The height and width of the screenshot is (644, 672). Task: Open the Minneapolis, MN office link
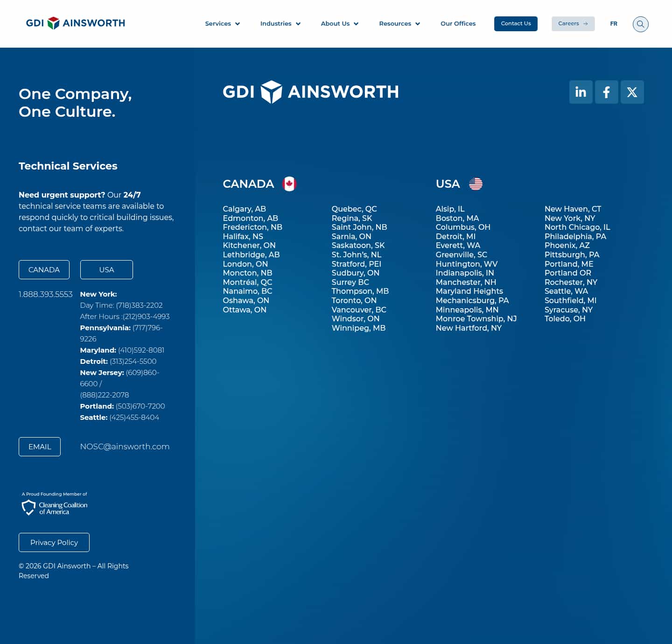pos(467,310)
